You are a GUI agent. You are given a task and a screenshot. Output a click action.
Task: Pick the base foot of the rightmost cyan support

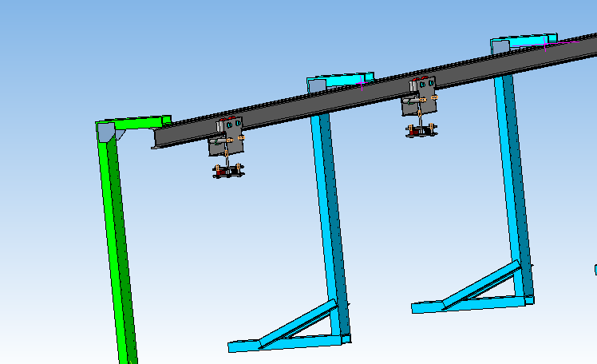472,305
